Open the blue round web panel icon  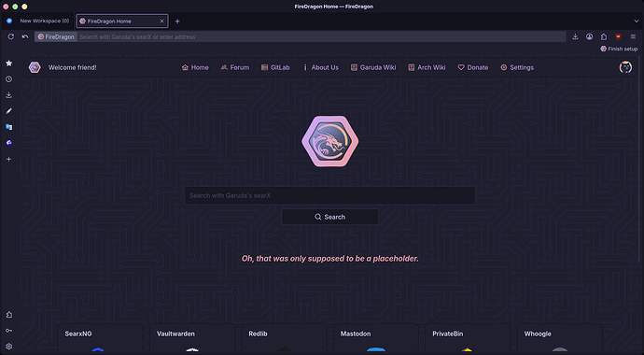[9, 143]
